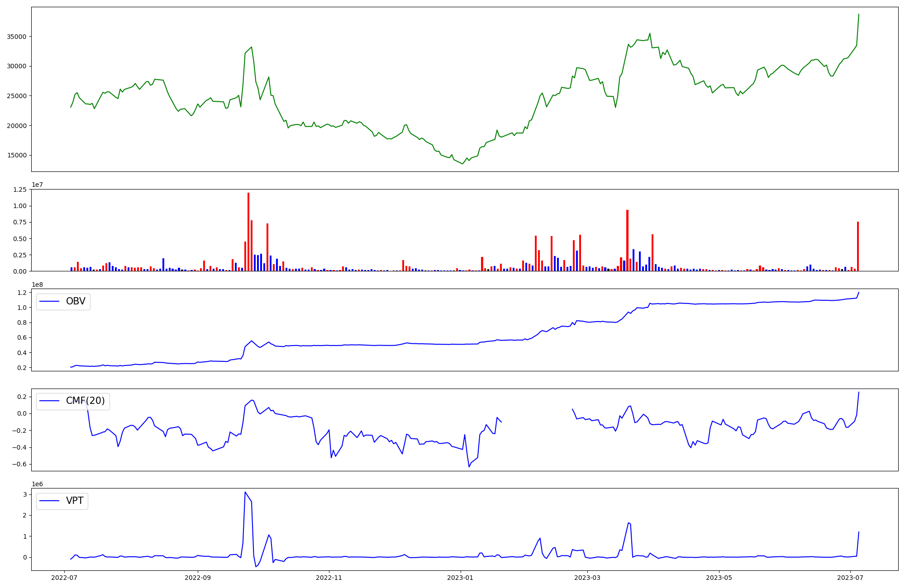
Task: Click the 2023-05 x-axis date label
Action: [719, 578]
